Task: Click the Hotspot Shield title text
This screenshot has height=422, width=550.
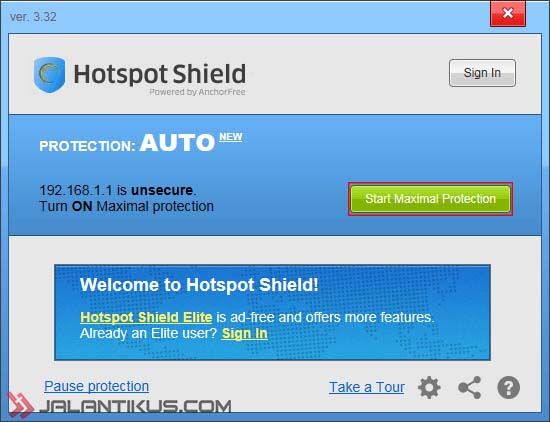Action: (x=160, y=74)
